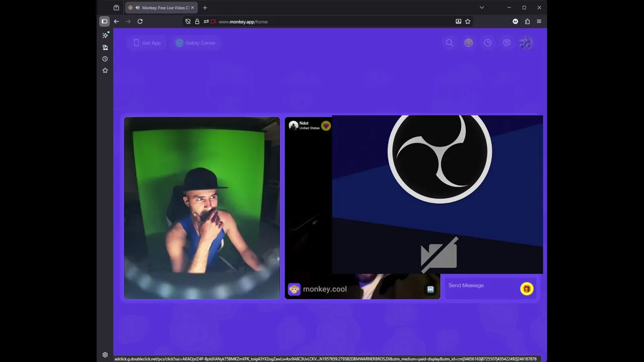
Task: Open the synced tabs sidebar icon
Action: (105, 47)
